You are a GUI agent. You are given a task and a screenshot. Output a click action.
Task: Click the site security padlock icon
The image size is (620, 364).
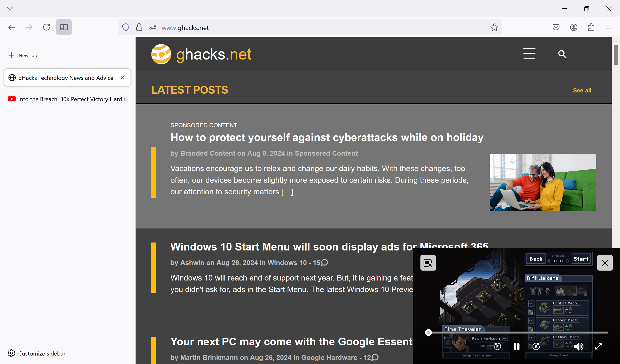point(139,27)
